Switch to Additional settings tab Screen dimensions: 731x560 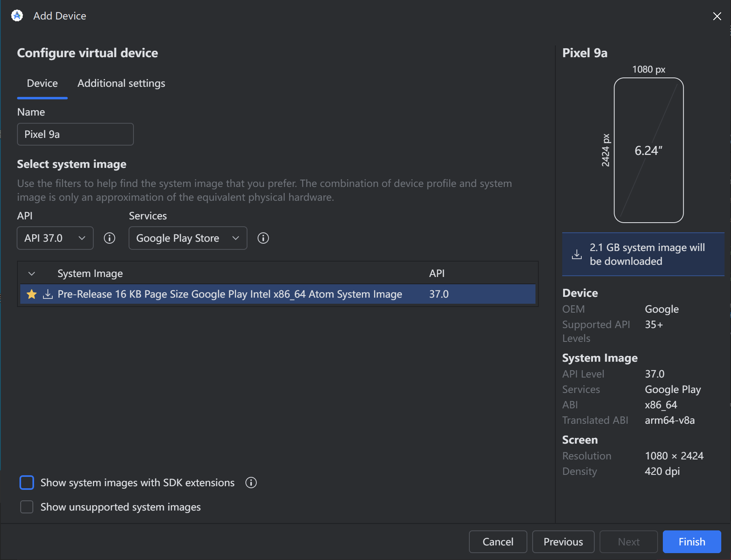pos(121,83)
